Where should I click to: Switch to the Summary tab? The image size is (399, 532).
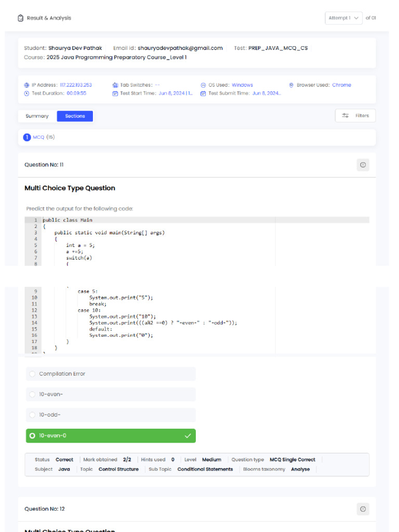click(x=37, y=116)
